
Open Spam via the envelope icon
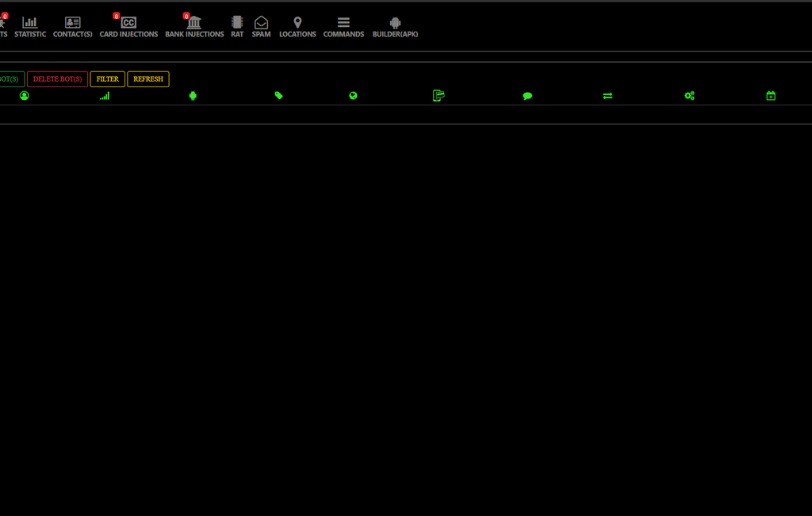261,23
